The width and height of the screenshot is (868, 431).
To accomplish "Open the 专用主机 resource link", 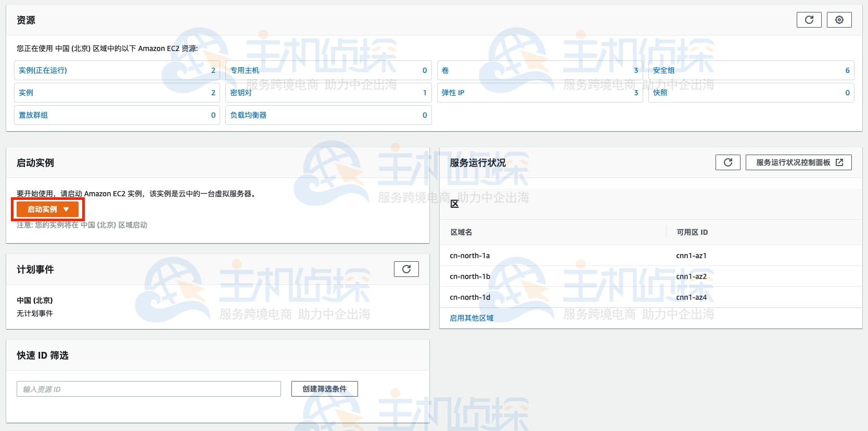I will click(245, 70).
